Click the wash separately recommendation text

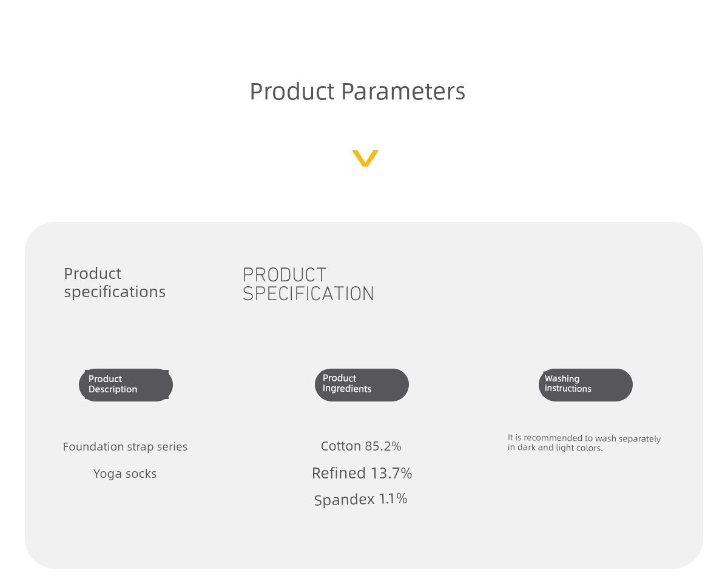[584, 443]
